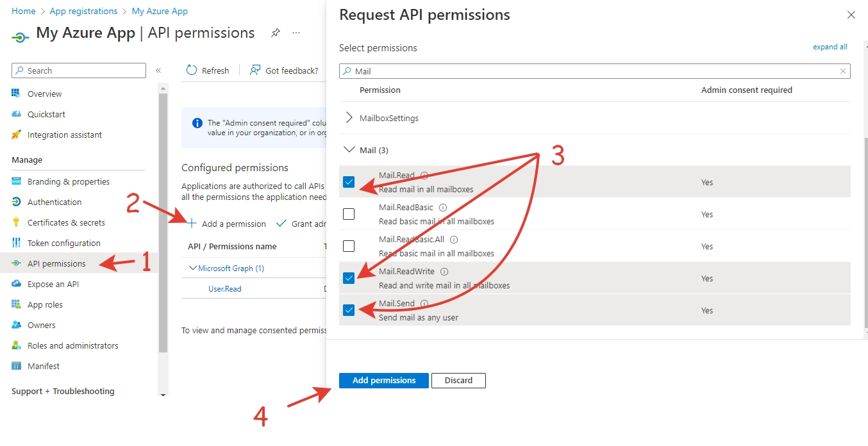
Task: Click the Authentication icon in the sidebar
Action: [x=16, y=202]
